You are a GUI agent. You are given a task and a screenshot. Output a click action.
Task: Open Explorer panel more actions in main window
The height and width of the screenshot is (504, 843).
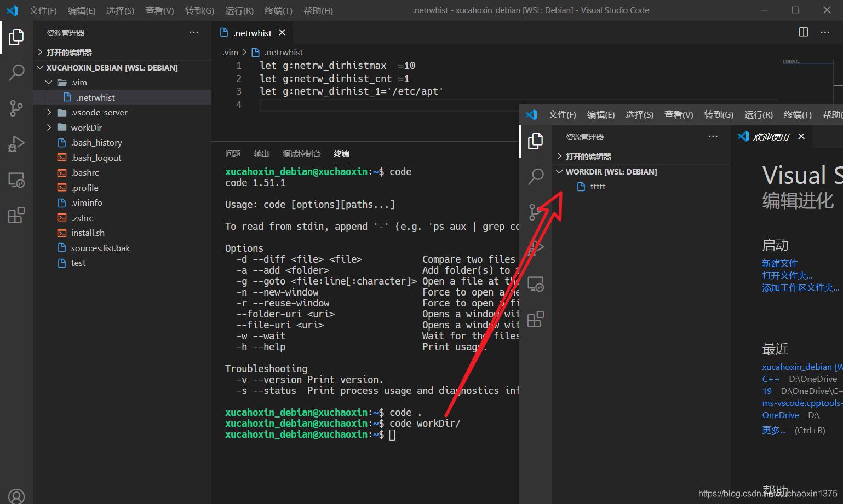coord(194,32)
